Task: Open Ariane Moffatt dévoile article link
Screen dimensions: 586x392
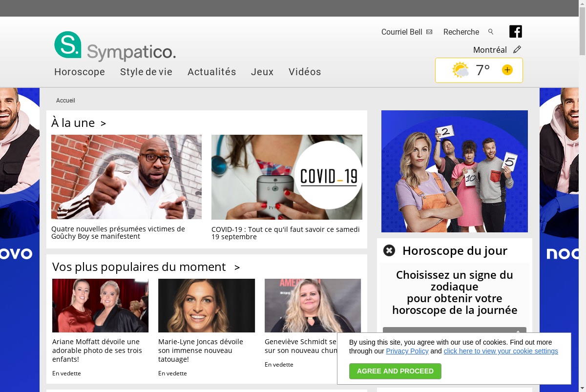Action: pos(97,351)
